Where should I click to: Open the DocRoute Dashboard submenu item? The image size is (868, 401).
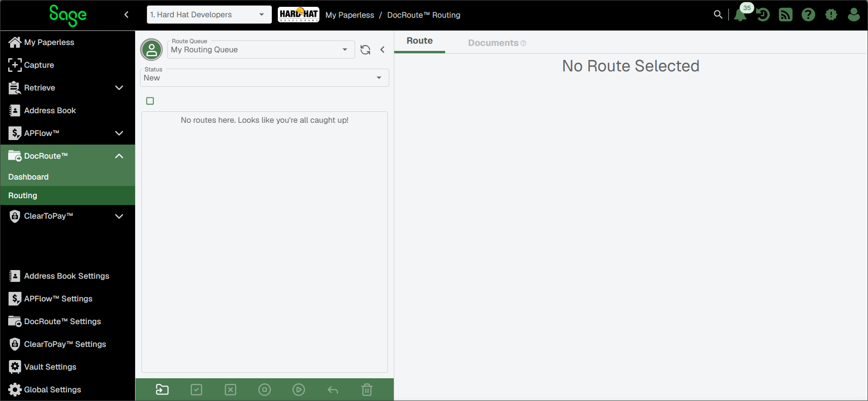[x=68, y=177]
